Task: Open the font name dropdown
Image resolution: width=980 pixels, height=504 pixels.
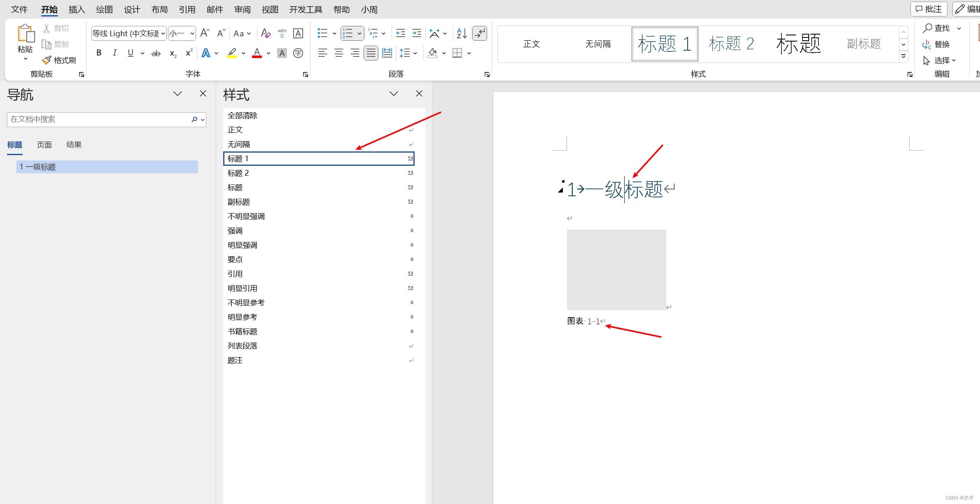Action: click(163, 33)
